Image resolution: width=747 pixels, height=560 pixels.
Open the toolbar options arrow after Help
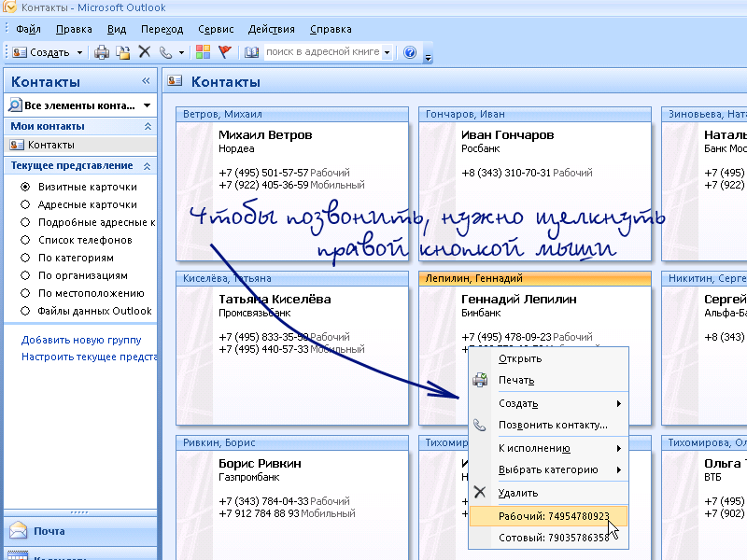428,58
